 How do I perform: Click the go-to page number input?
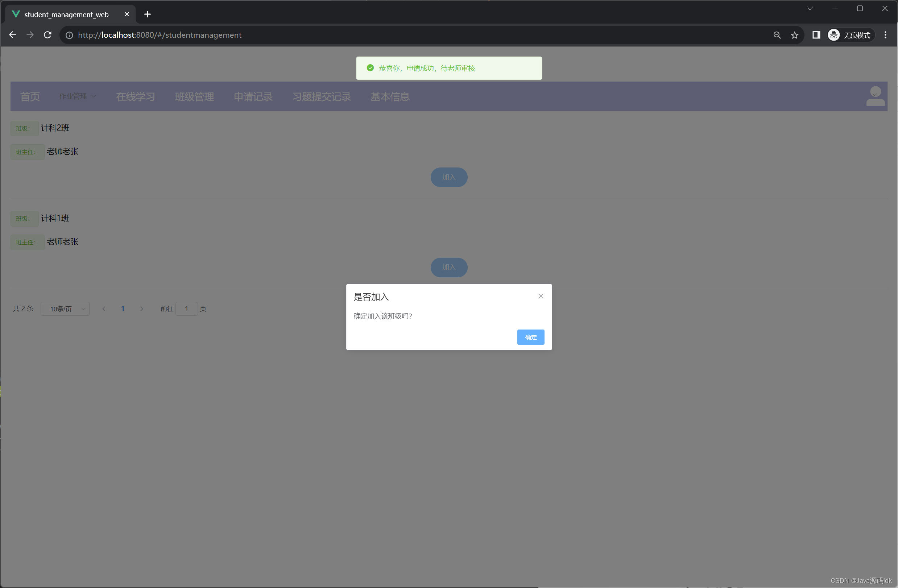point(186,309)
